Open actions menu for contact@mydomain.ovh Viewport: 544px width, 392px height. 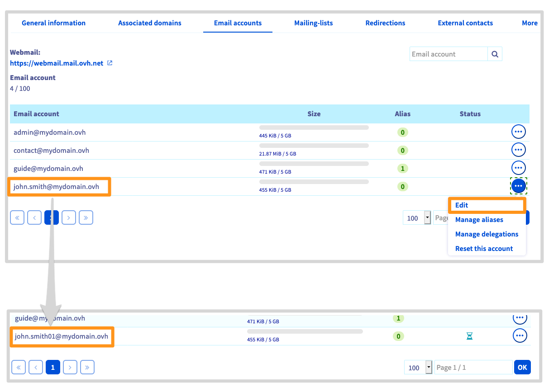(518, 150)
